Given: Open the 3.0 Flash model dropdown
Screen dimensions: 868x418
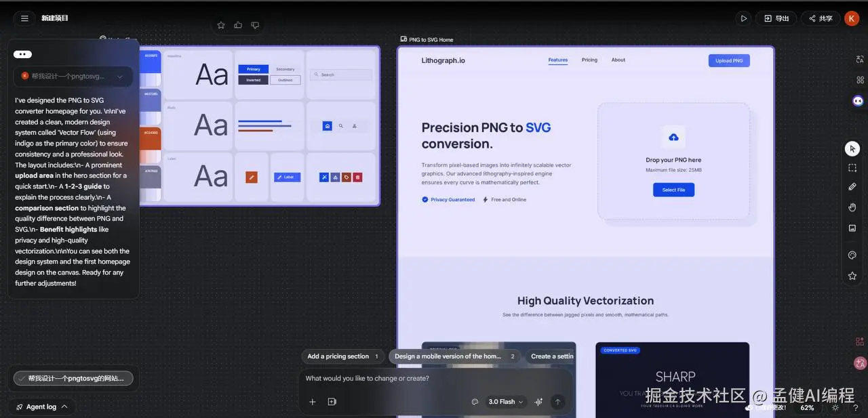Looking at the screenshot, I should pos(504,401).
